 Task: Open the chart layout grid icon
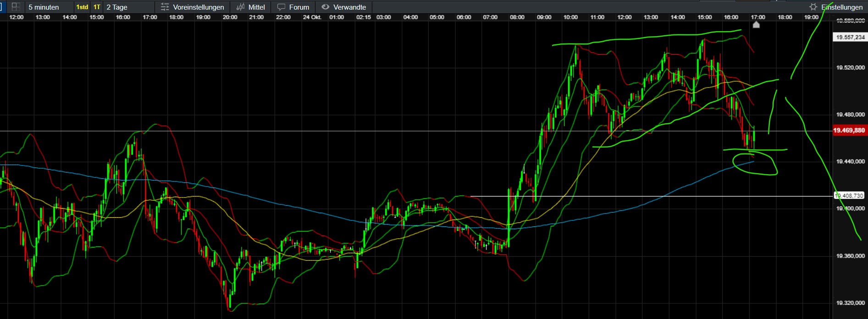(16, 7)
